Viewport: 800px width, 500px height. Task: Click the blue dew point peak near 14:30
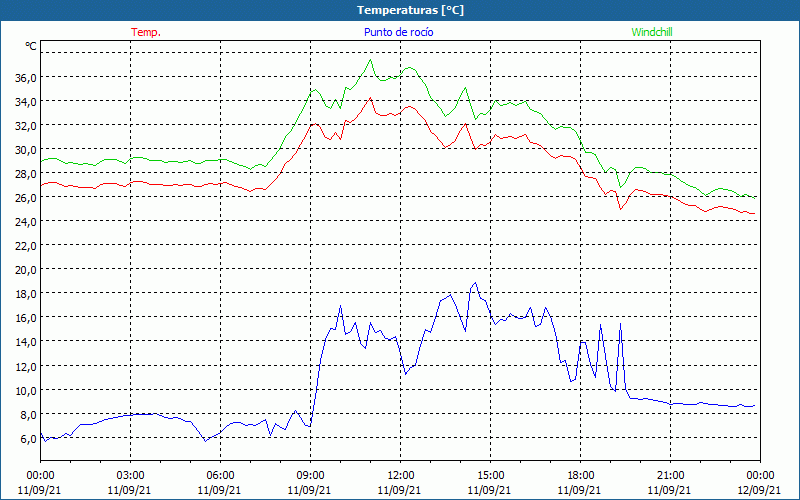click(x=476, y=283)
